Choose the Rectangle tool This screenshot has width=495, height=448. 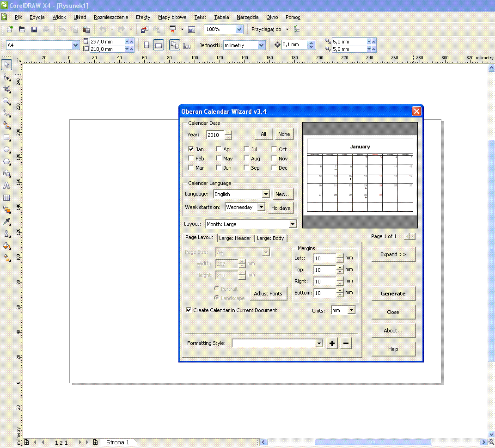[x=6, y=137]
